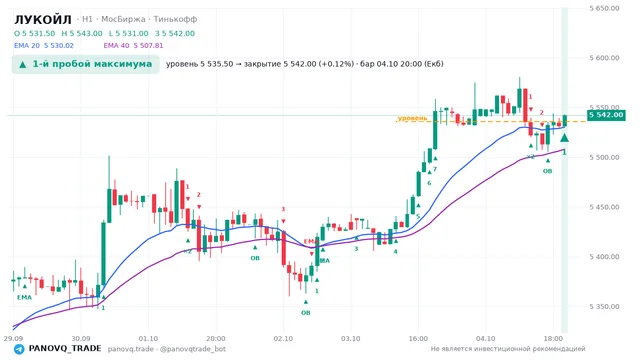The height and width of the screenshot is (360, 640).
Task: Click the 30.09 date axis label
Action: pyautogui.click(x=81, y=339)
